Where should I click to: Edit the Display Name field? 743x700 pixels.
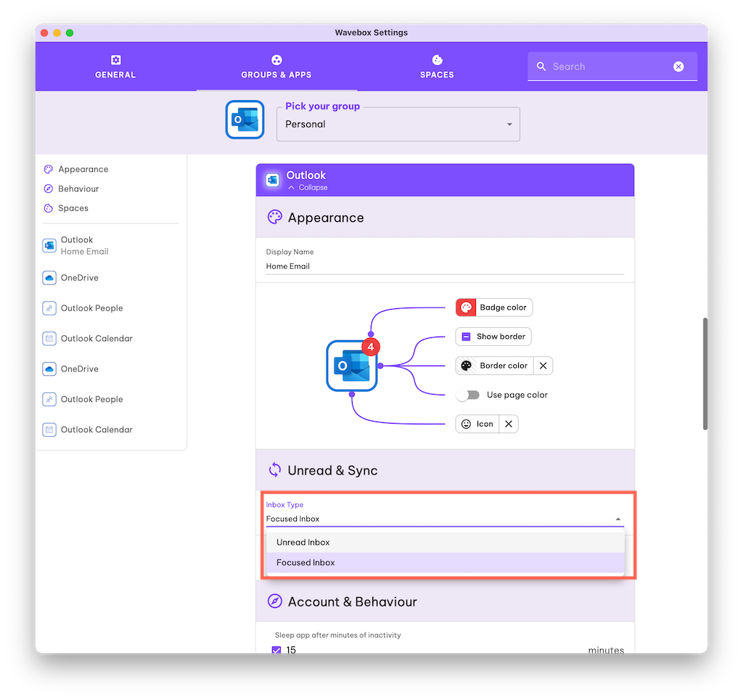click(x=445, y=266)
